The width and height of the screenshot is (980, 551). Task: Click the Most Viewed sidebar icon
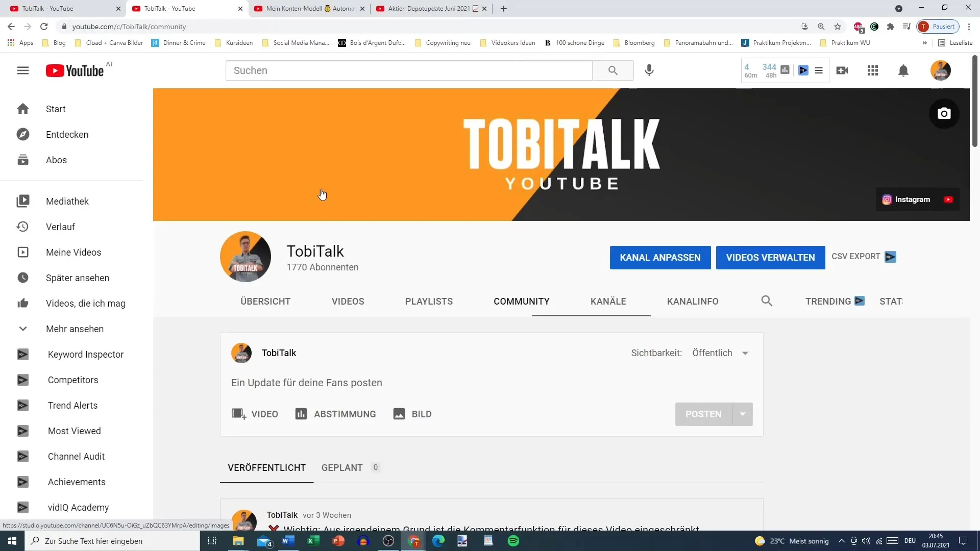click(23, 431)
